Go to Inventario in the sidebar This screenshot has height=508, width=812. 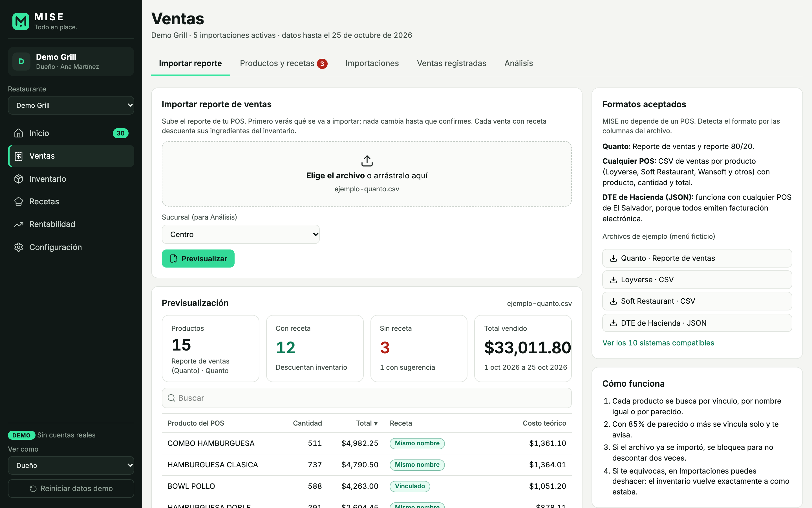pyautogui.click(x=71, y=179)
